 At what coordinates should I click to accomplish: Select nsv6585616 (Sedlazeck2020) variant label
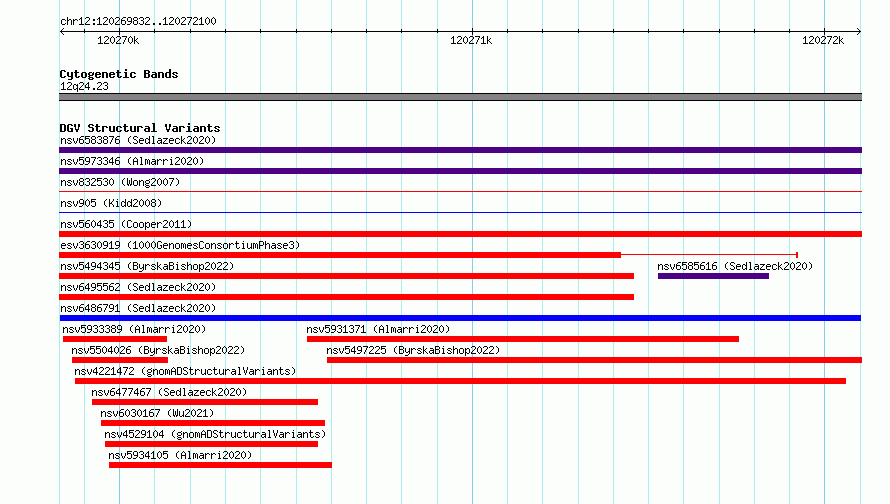(735, 266)
